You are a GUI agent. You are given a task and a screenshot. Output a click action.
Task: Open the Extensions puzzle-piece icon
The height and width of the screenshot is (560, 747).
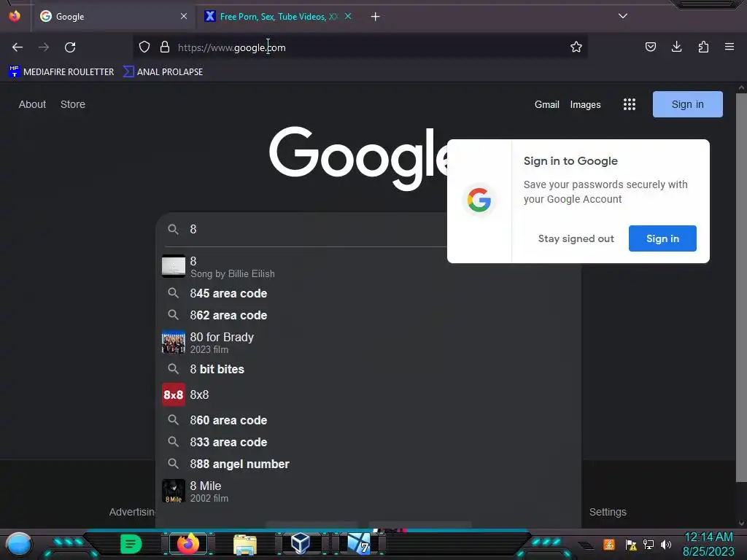703,47
